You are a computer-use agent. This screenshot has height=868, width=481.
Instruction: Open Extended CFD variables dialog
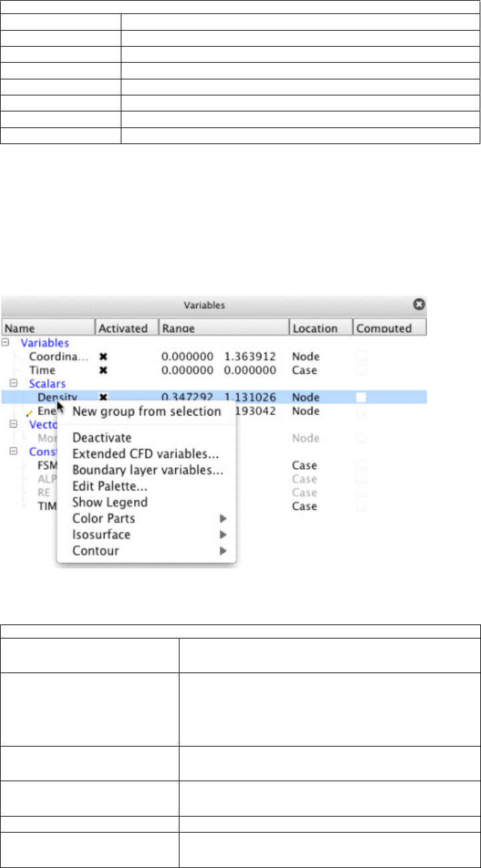tap(146, 454)
